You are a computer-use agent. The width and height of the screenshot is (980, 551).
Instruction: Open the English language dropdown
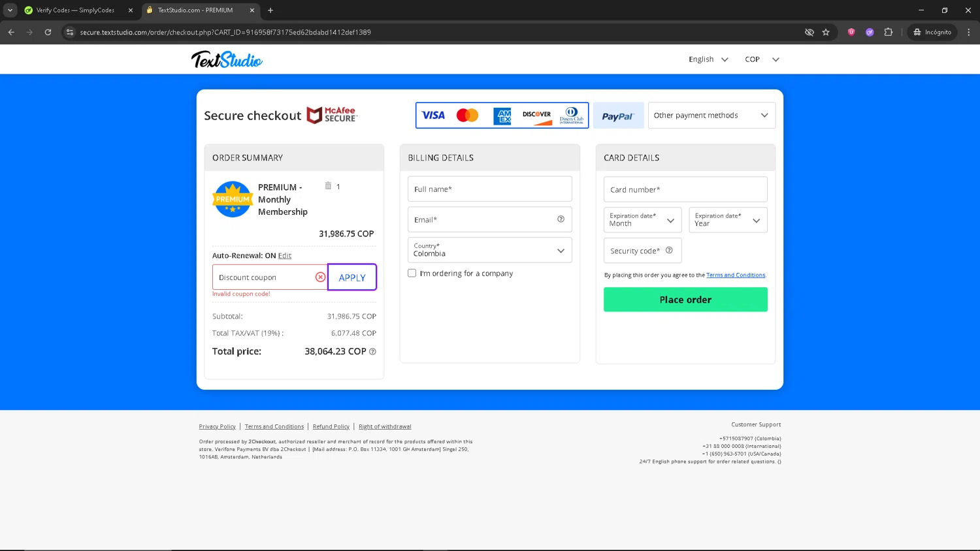coord(708,59)
